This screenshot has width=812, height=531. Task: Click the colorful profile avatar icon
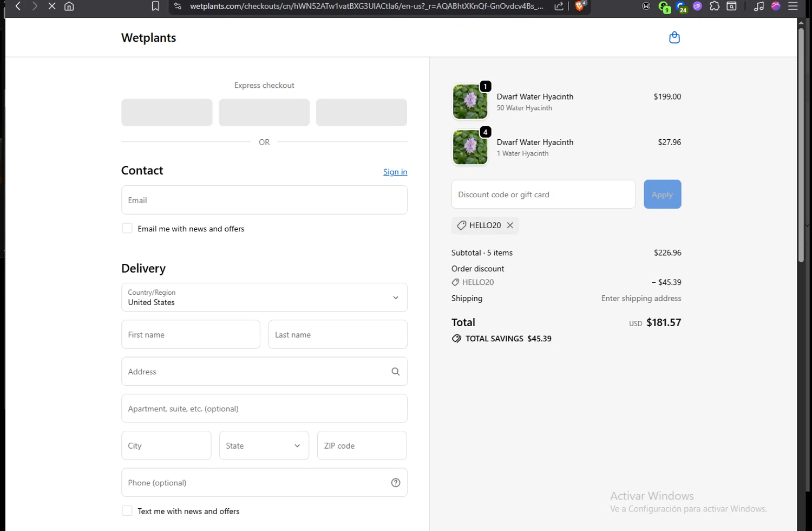pos(776,6)
